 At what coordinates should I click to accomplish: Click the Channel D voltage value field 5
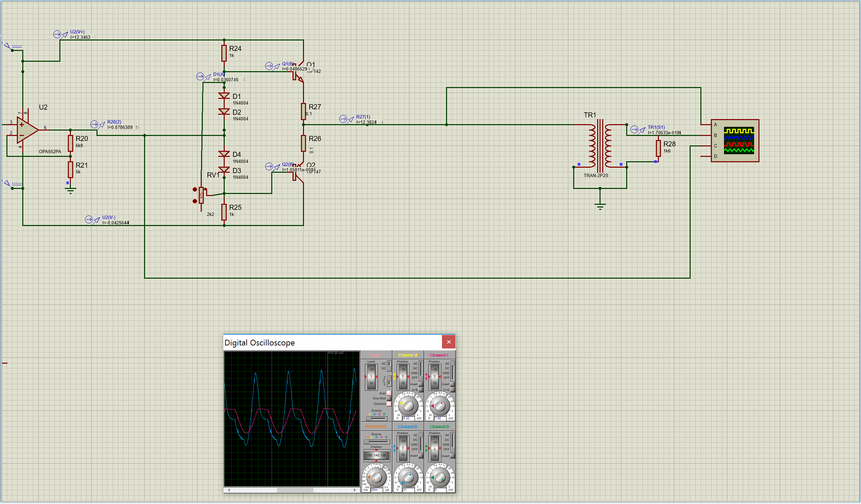pyautogui.click(x=440, y=489)
